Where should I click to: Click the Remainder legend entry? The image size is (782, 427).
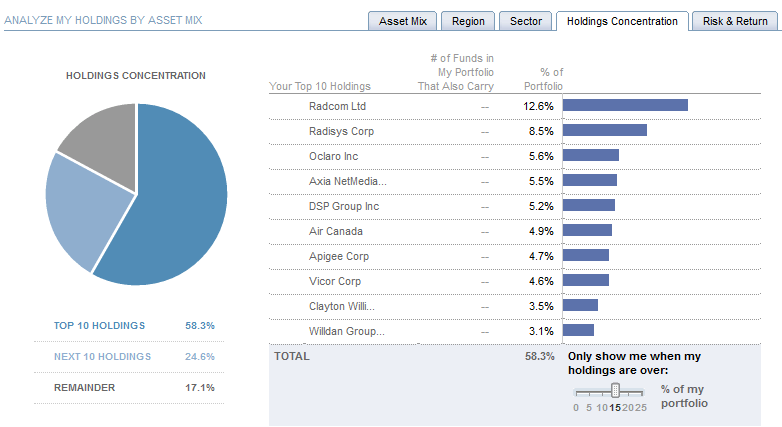point(84,387)
